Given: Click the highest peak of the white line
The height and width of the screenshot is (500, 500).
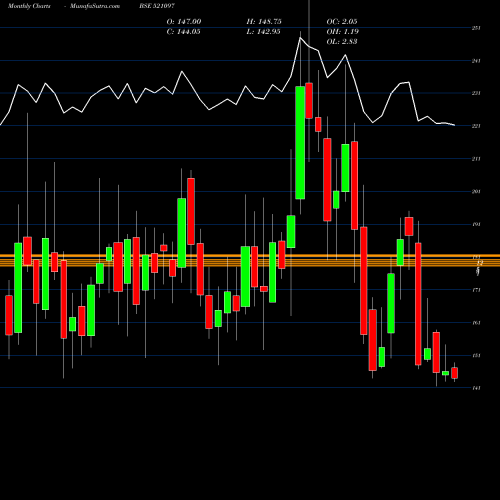Looking at the screenshot, I should [x=300, y=38].
